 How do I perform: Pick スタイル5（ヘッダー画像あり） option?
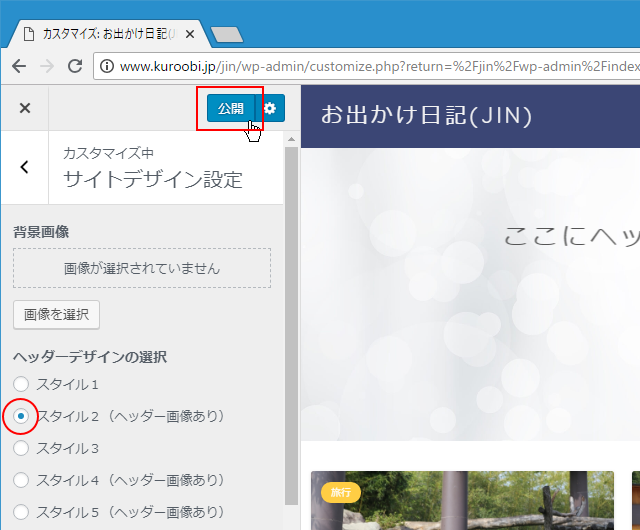point(21,512)
